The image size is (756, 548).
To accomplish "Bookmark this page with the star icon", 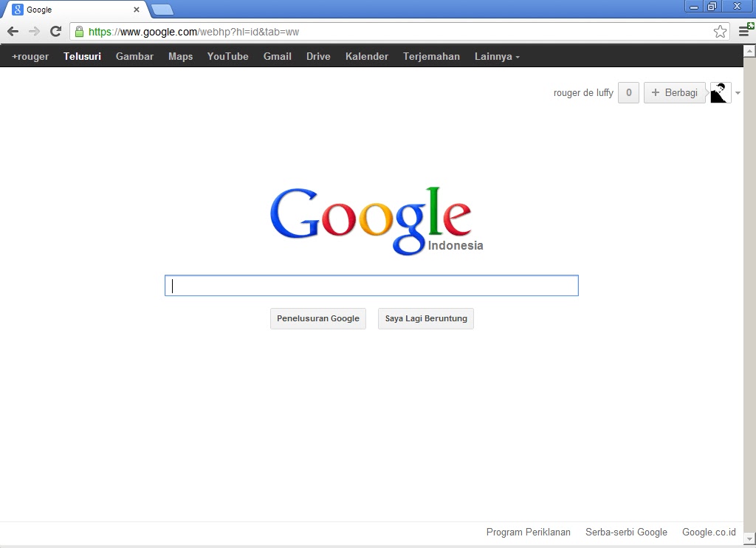I will (720, 31).
